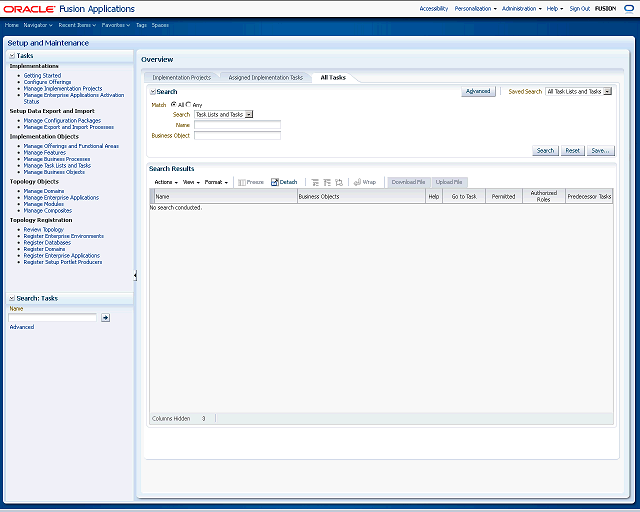
Task: Collapse the Tasks panel
Action: point(12,56)
